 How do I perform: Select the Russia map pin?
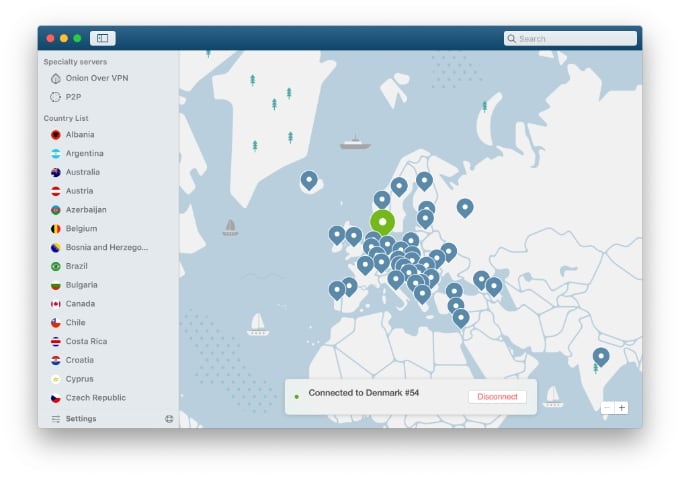coord(465,208)
